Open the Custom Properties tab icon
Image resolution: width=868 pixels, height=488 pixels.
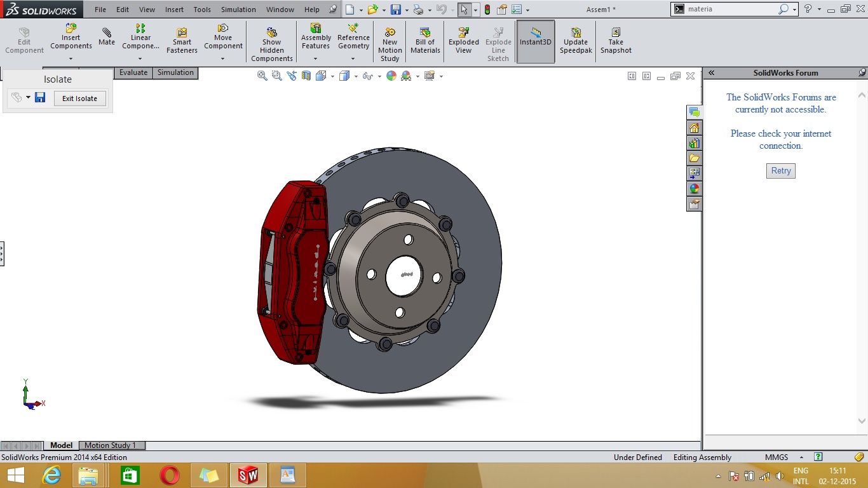click(x=695, y=204)
